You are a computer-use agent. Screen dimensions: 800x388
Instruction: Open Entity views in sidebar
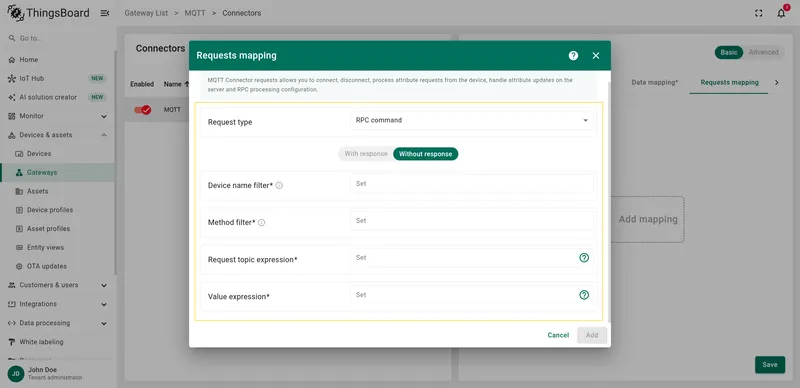pos(57,248)
